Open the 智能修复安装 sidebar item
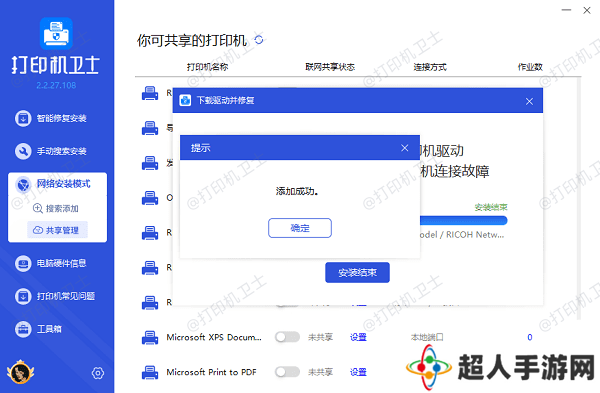 pos(51,118)
